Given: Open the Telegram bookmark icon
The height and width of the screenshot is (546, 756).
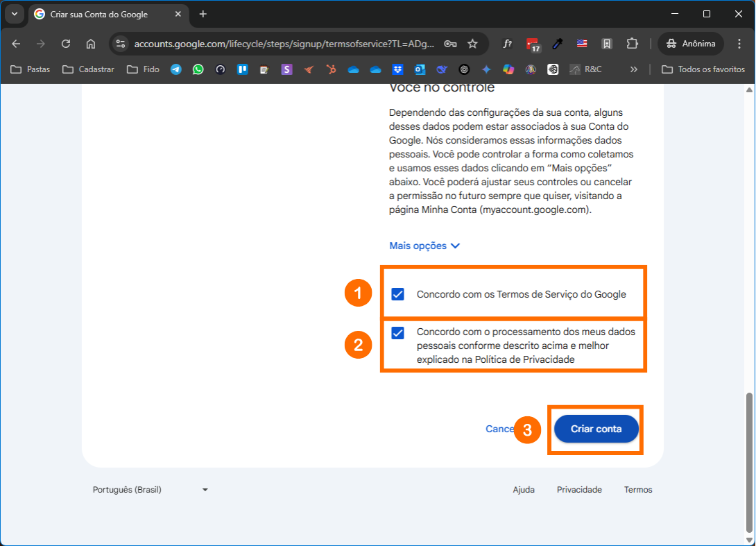Looking at the screenshot, I should click(176, 69).
